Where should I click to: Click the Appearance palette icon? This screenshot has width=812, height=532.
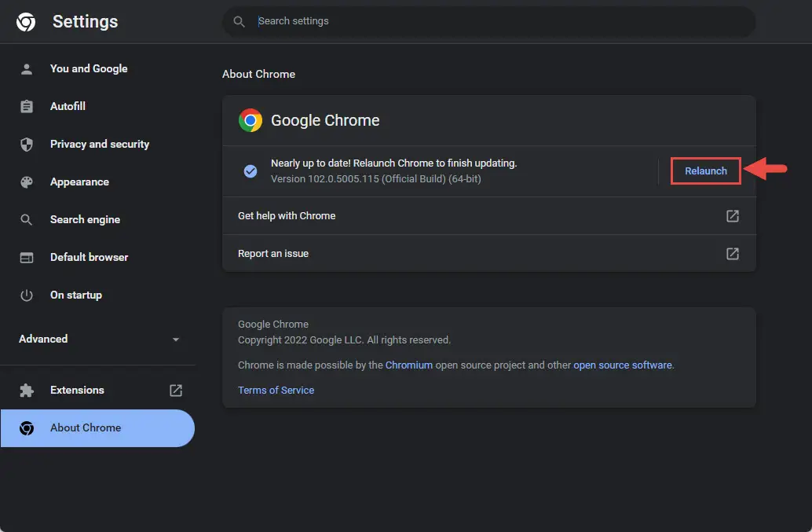click(x=27, y=182)
